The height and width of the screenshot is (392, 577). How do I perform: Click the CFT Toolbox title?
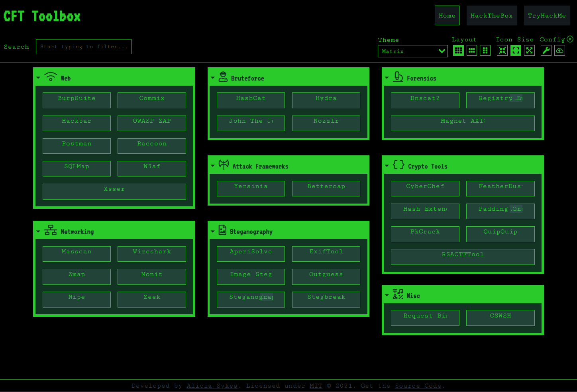[x=42, y=16]
